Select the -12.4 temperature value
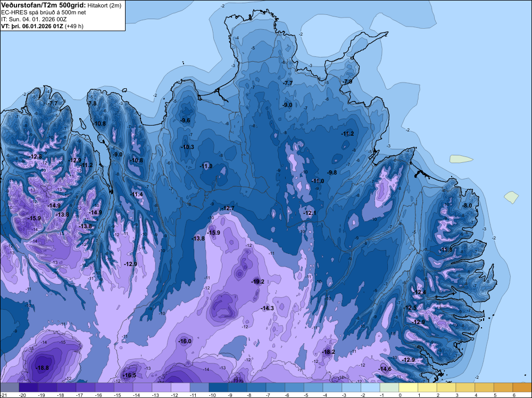The width and height of the screenshot is (532, 398). (x=419, y=293)
